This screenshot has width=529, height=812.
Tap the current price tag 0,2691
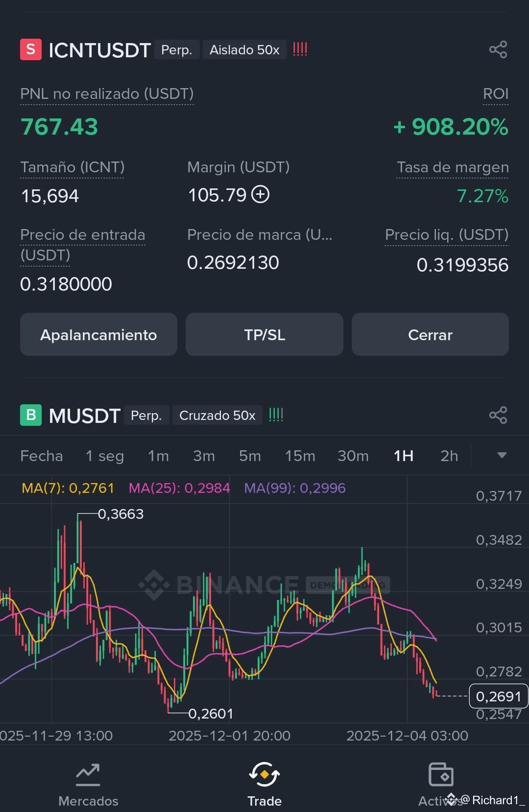[499, 696]
